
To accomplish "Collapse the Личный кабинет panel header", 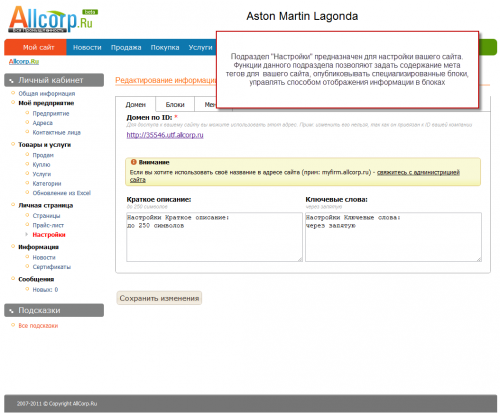I will point(54,80).
